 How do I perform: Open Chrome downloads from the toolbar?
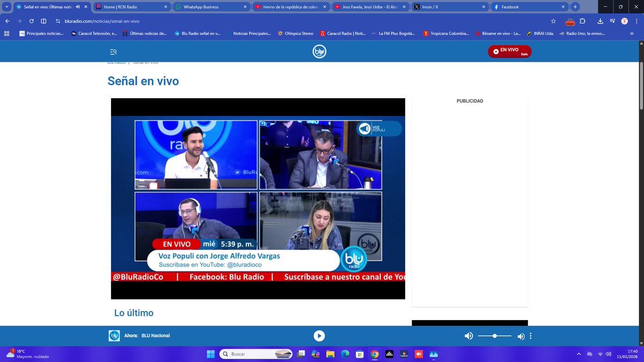[x=599, y=22]
